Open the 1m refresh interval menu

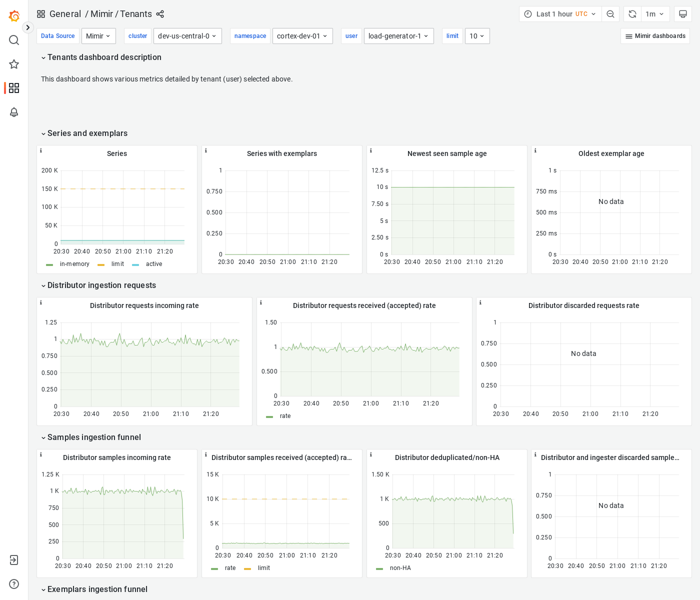pos(655,14)
